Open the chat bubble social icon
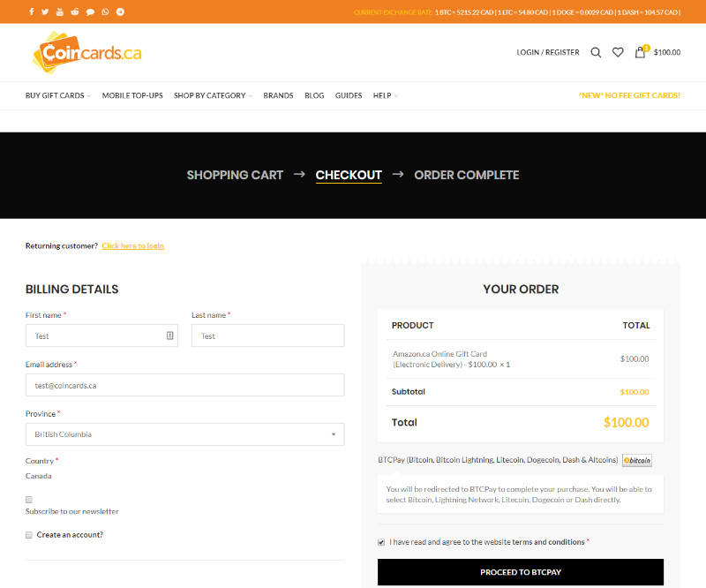The image size is (706, 588). tap(90, 12)
